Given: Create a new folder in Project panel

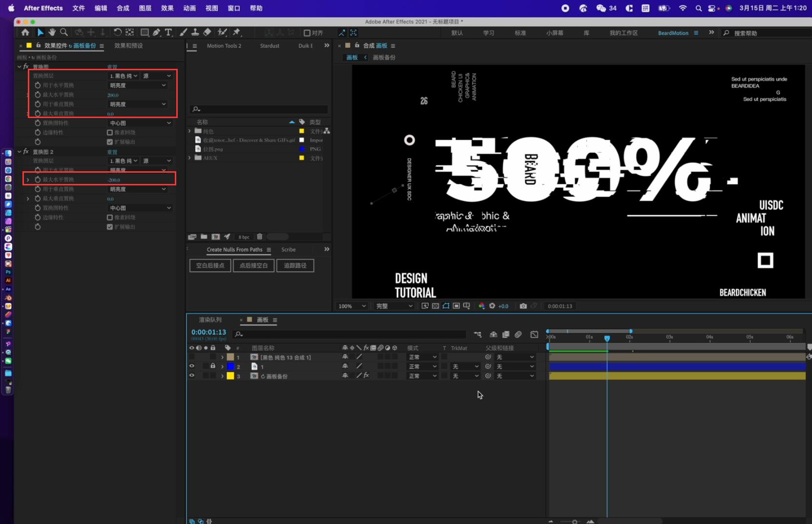Looking at the screenshot, I should (204, 237).
